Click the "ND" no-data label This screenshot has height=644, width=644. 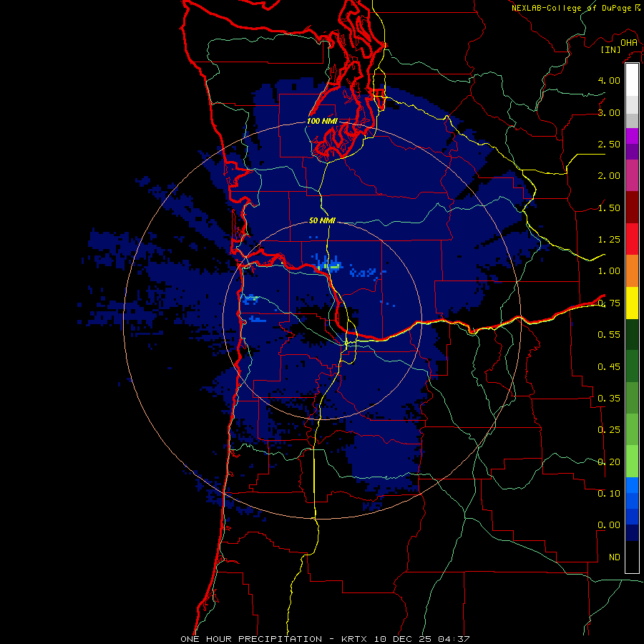pos(615,557)
